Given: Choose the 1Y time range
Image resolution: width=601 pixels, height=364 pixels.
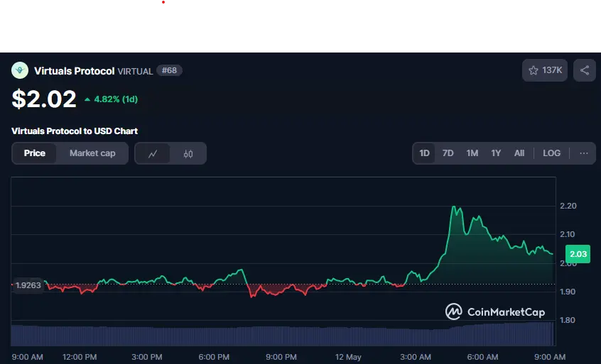Looking at the screenshot, I should 496,153.
